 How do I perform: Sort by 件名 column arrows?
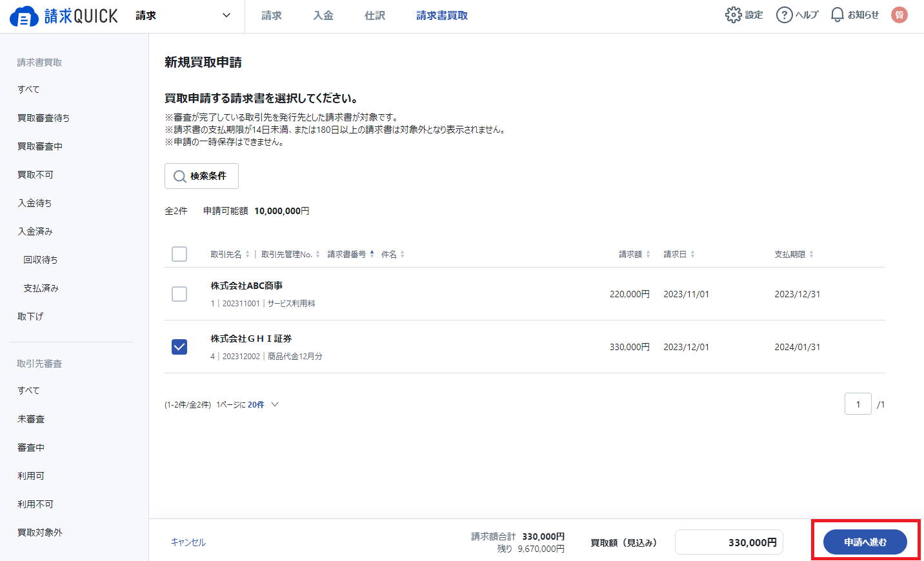coord(402,255)
